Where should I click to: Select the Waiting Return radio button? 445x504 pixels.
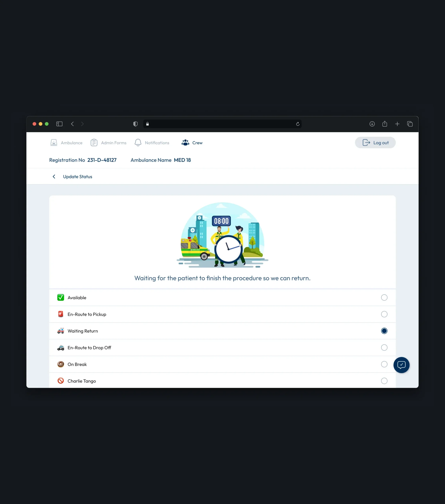[384, 331]
